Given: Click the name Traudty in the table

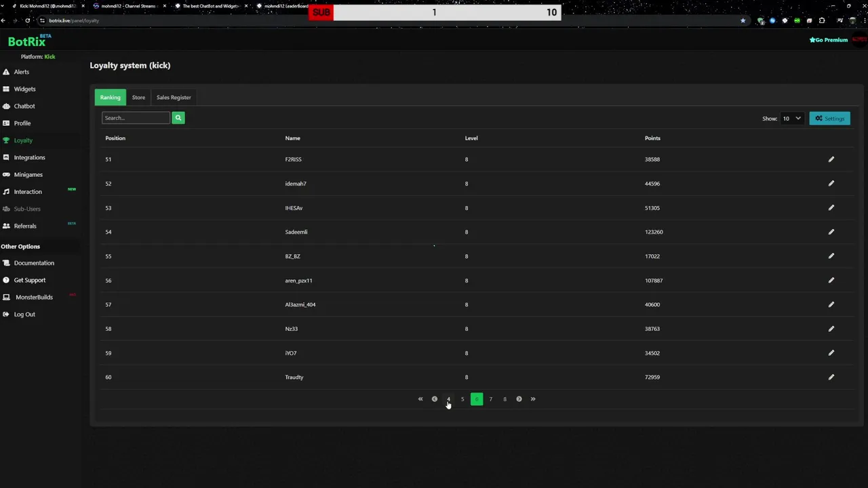Looking at the screenshot, I should (294, 377).
